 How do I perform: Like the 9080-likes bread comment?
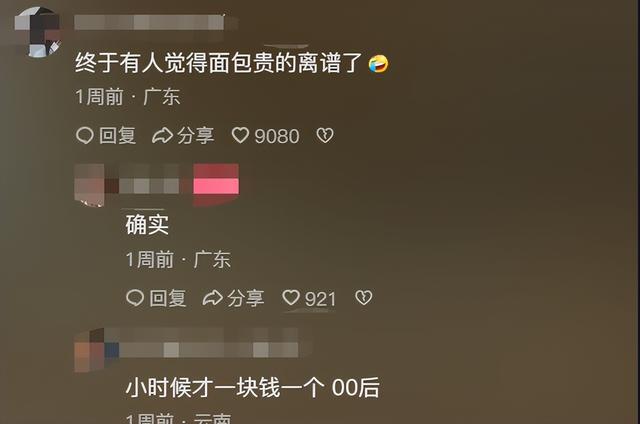tap(240, 135)
